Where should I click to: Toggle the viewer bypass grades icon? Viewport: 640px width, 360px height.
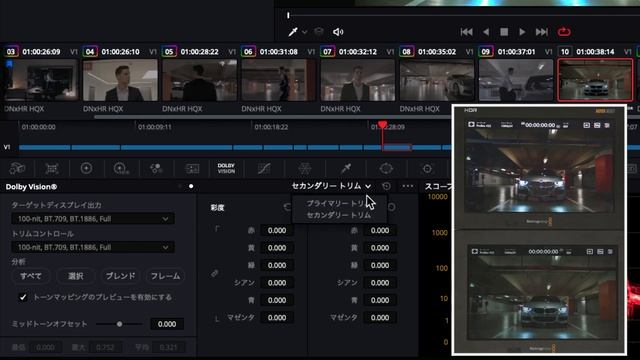[319, 32]
